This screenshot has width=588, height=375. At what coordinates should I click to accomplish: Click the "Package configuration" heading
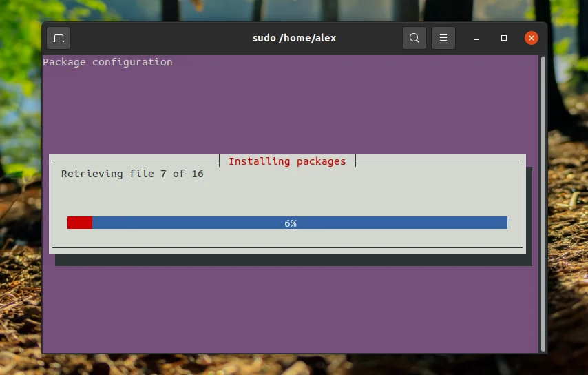[107, 62]
